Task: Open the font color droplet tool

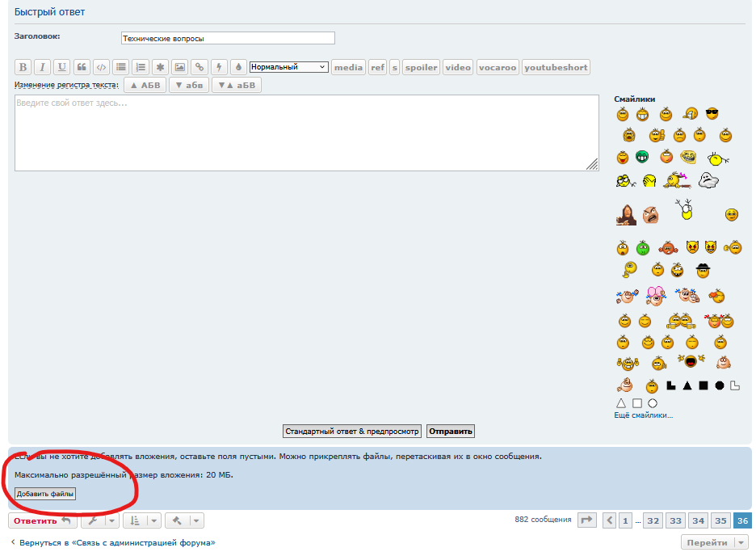Action: 238,67
